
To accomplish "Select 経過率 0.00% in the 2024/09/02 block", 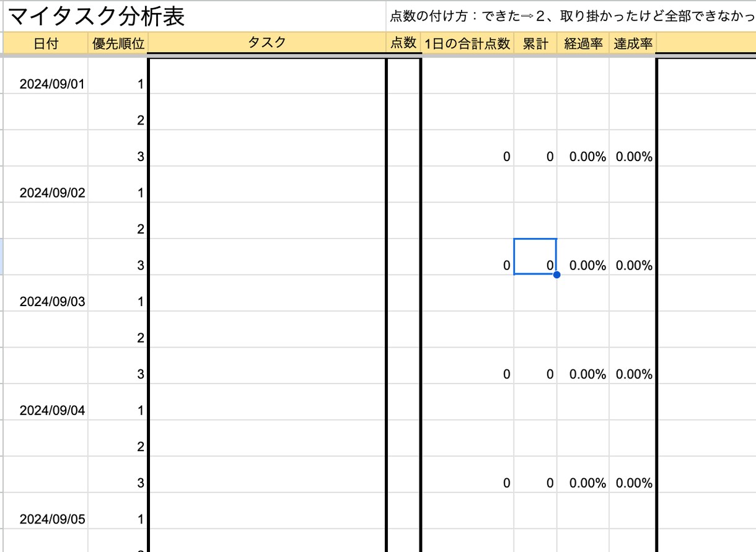I will [583, 256].
